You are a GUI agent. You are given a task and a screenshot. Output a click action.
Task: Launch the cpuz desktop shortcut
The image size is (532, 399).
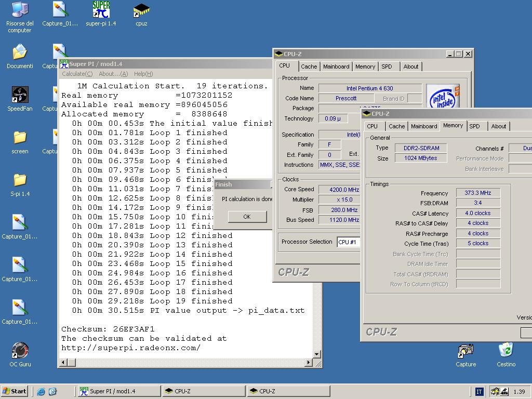pyautogui.click(x=141, y=15)
